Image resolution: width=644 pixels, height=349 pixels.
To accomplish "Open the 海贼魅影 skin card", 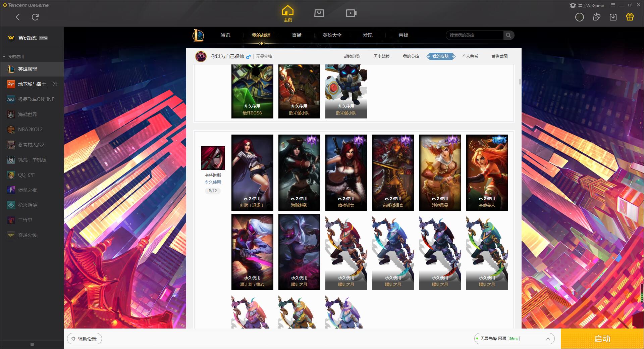I will [x=299, y=172].
